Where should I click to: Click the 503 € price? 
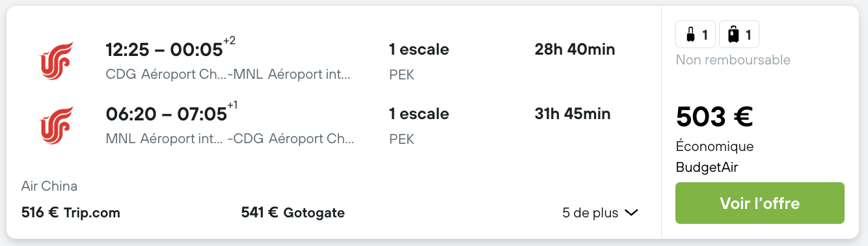(x=714, y=117)
